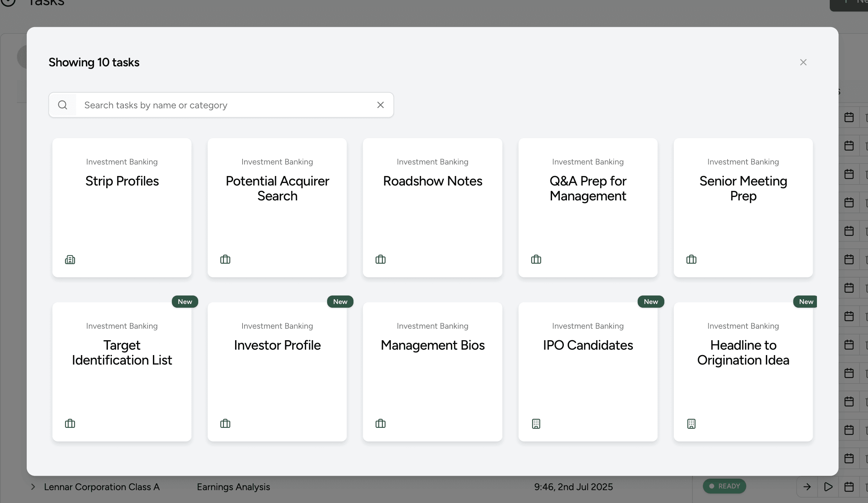Click briefcase icon on Investor Profile card

click(225, 423)
